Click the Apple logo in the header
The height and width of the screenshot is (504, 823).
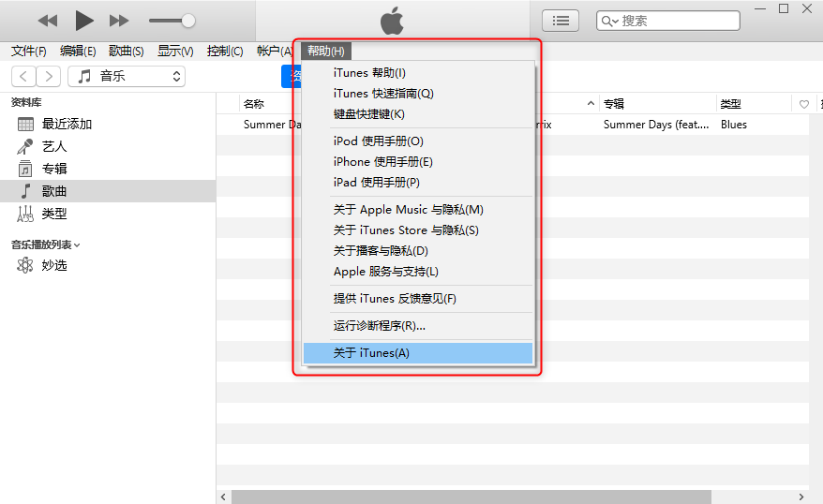coord(392,21)
